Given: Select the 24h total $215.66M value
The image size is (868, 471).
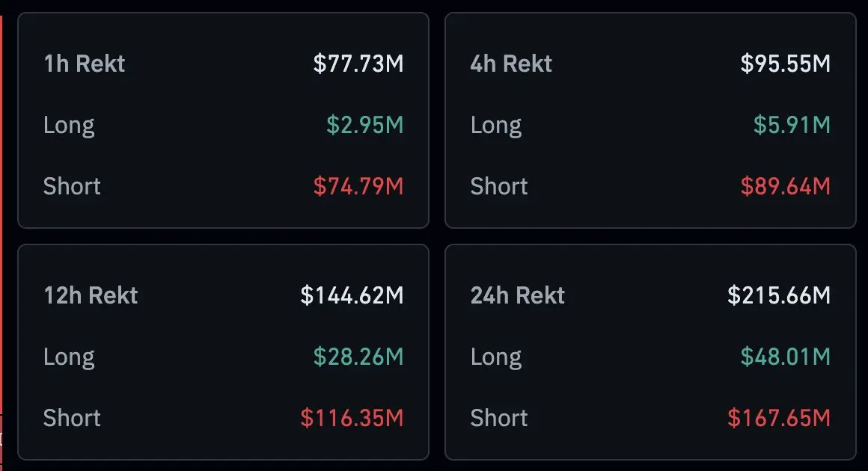Looking at the screenshot, I should [779, 295].
